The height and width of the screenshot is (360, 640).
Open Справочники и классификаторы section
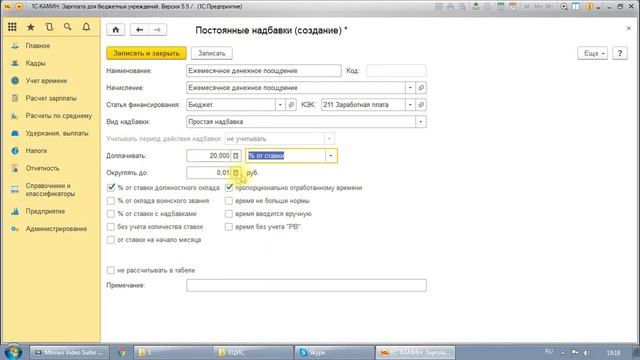(x=50, y=190)
